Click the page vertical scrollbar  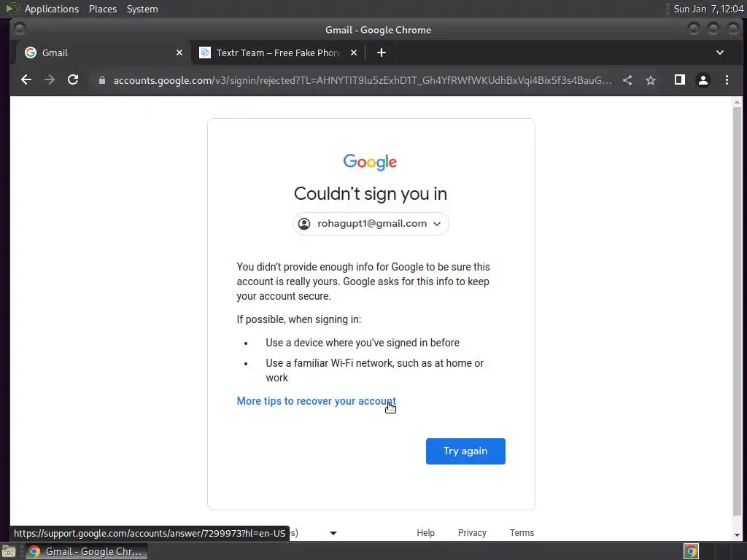(x=737, y=311)
